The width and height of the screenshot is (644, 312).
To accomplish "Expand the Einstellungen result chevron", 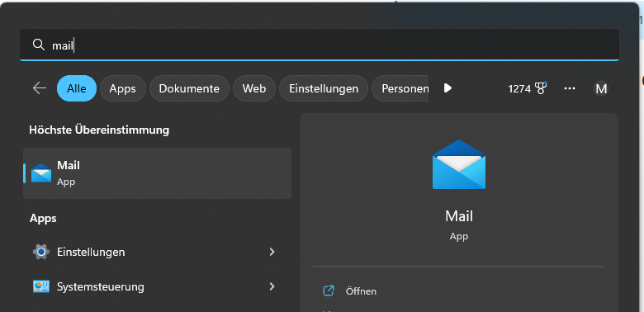I will pyautogui.click(x=272, y=252).
